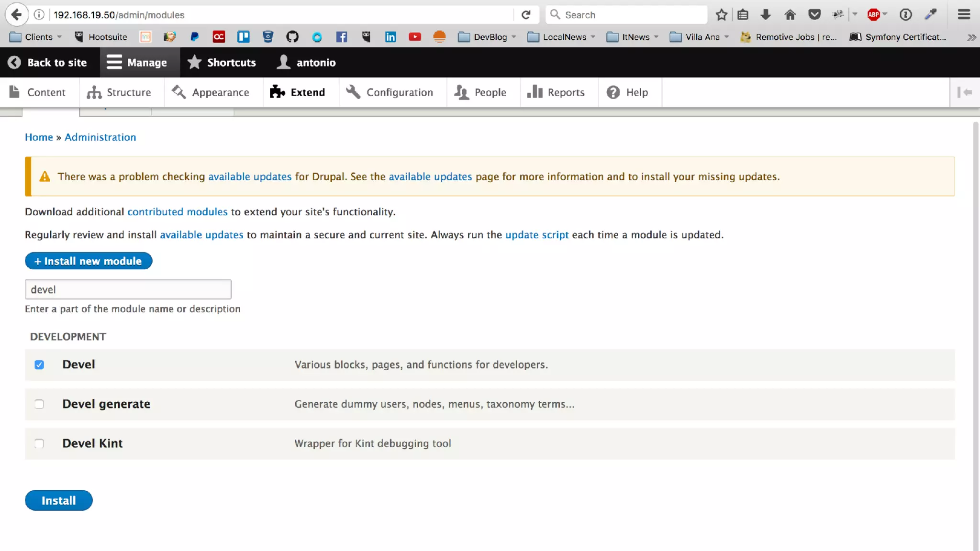Screen dimensions: 980x551
Task: Click the browser back arrow button
Action: (x=16, y=14)
